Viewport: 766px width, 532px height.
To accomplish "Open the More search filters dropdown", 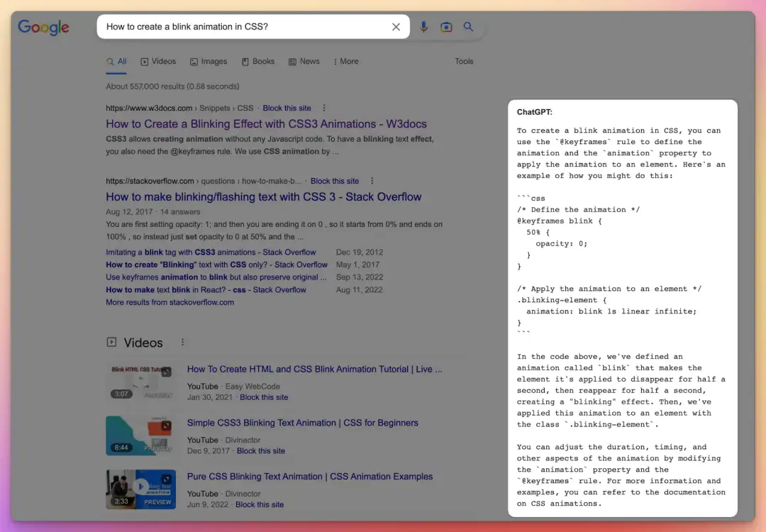I will point(346,62).
